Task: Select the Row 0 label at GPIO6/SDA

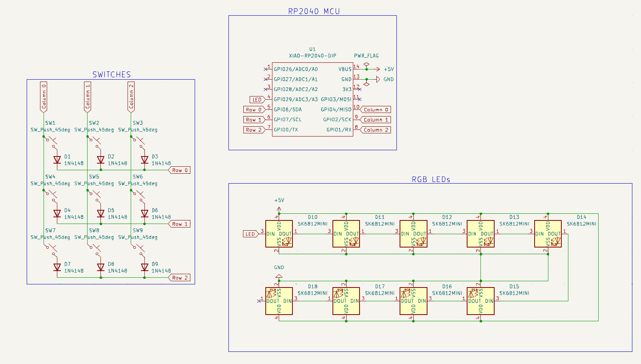Action: pos(255,109)
